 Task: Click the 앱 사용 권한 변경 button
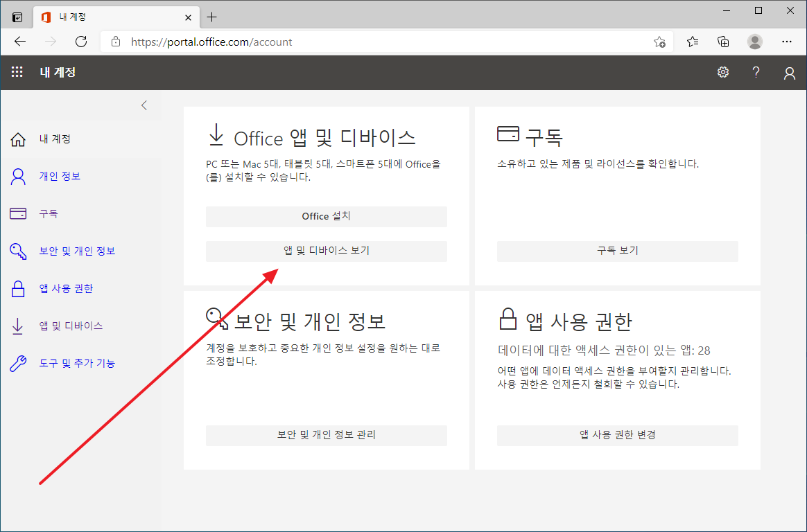pos(618,435)
